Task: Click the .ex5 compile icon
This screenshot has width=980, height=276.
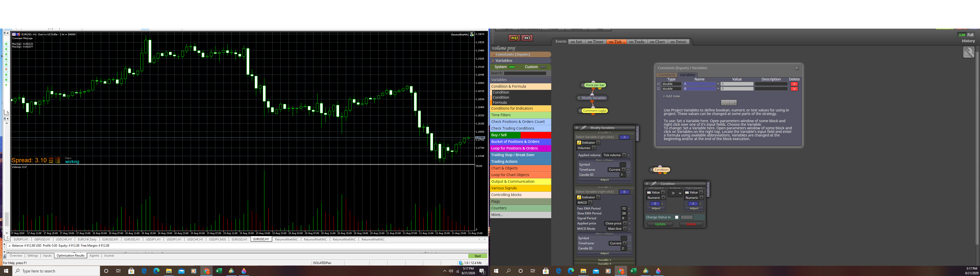Action: [x=527, y=38]
